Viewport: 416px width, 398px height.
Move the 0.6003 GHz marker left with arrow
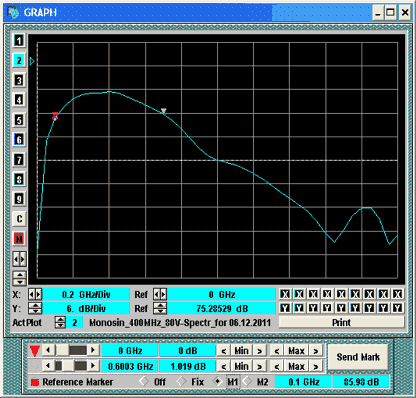48,366
